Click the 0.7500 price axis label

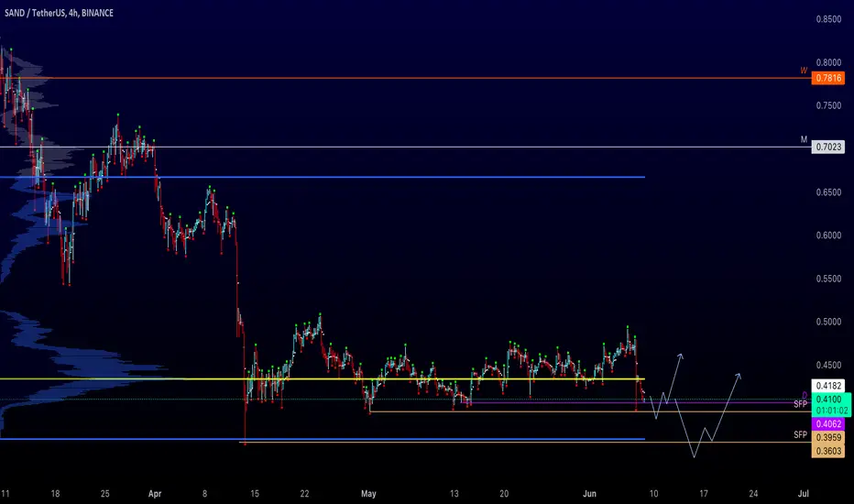click(x=828, y=105)
